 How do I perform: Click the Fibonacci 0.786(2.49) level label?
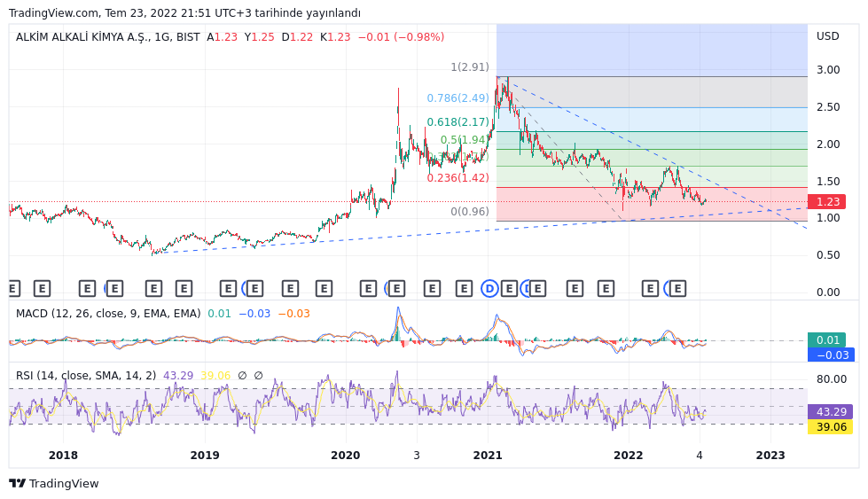pos(457,97)
